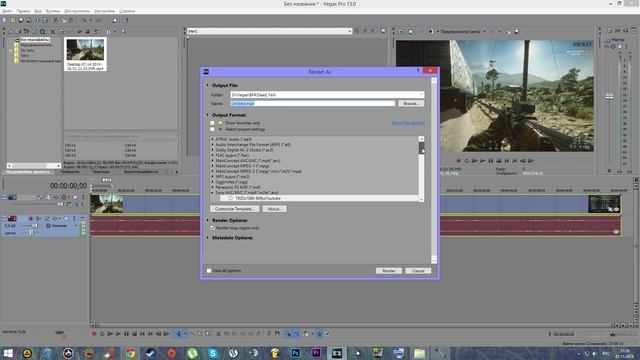Save snapshot to file icon above preview

[x=516, y=31]
